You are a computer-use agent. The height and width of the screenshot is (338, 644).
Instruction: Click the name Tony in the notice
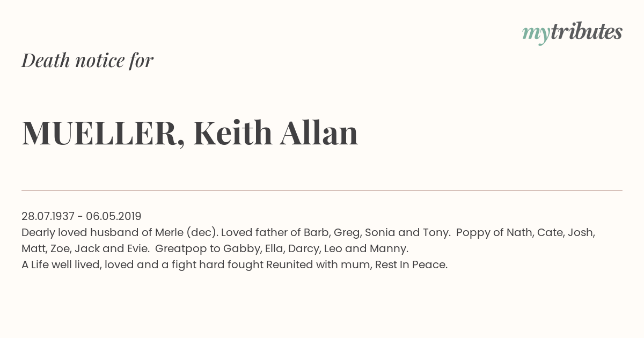[x=435, y=232]
